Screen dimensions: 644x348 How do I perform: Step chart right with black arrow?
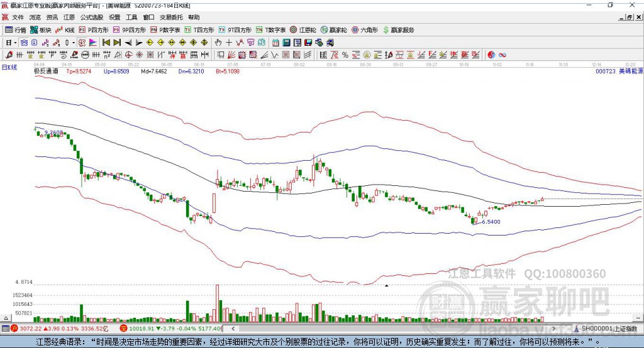pos(139,43)
